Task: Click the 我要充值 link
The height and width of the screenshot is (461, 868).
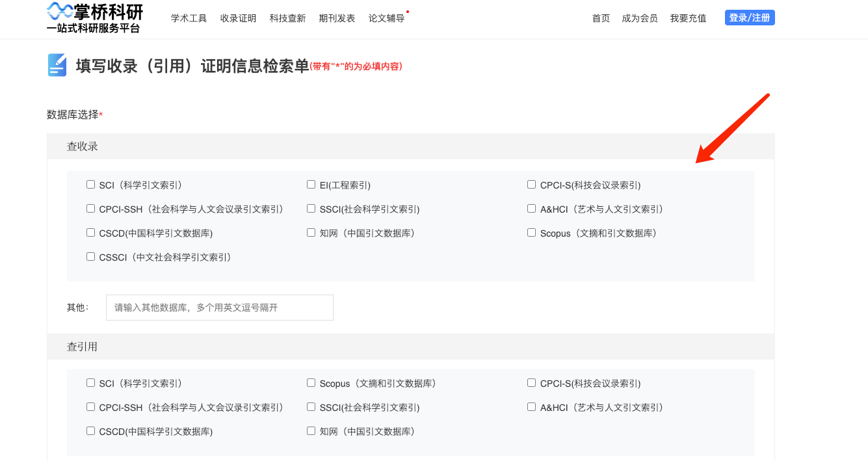Action: (688, 18)
